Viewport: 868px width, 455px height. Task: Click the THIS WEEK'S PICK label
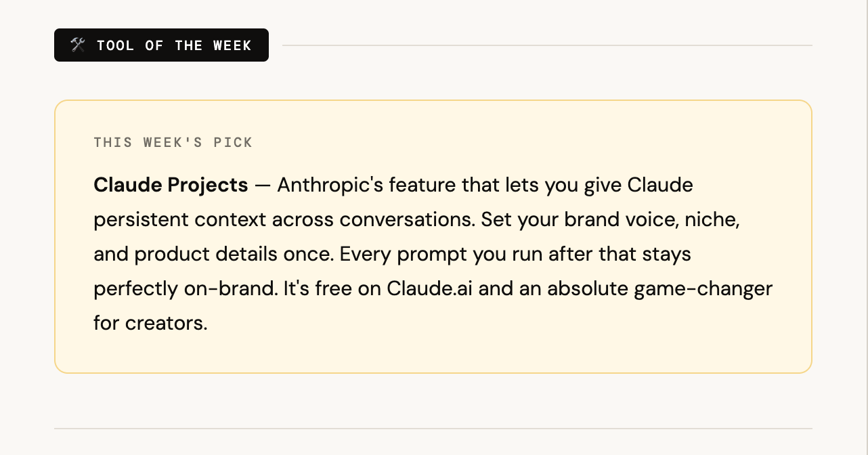click(x=173, y=143)
